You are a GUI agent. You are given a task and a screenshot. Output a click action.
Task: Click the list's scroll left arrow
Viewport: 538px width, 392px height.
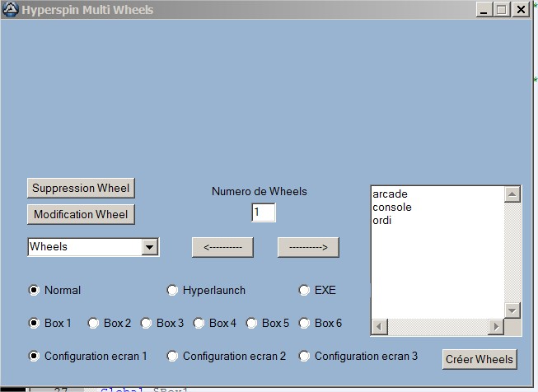pos(380,326)
